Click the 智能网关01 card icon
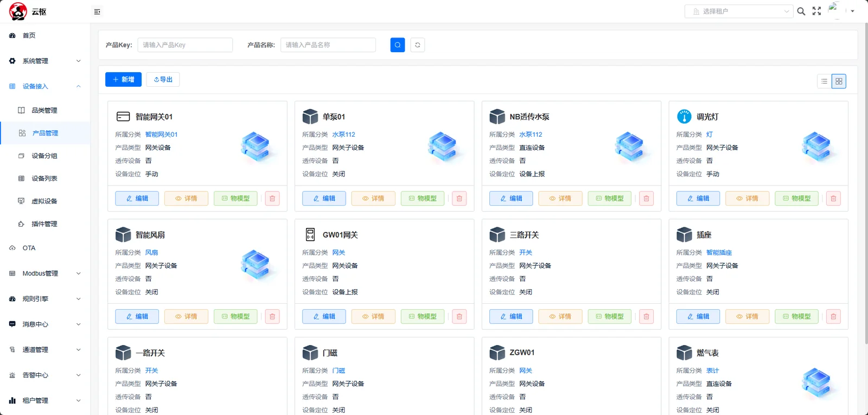This screenshot has height=415, width=868. click(123, 117)
